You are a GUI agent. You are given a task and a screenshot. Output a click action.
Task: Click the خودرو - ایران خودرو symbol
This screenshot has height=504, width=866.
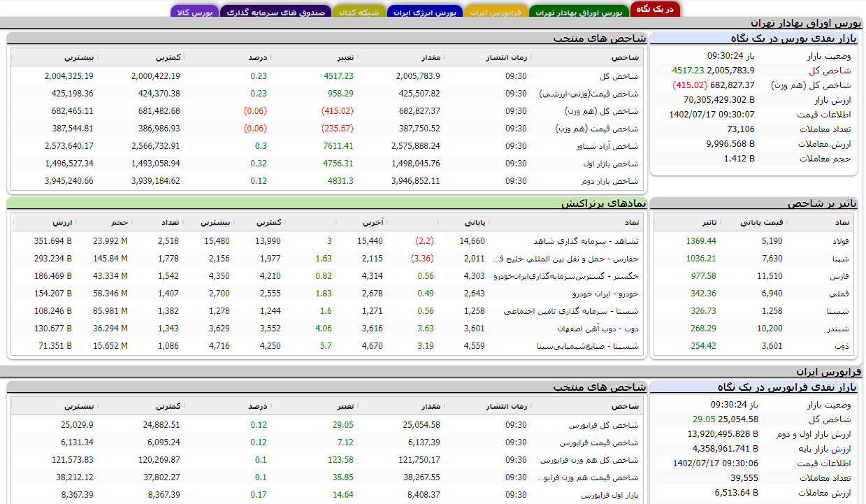(x=603, y=294)
